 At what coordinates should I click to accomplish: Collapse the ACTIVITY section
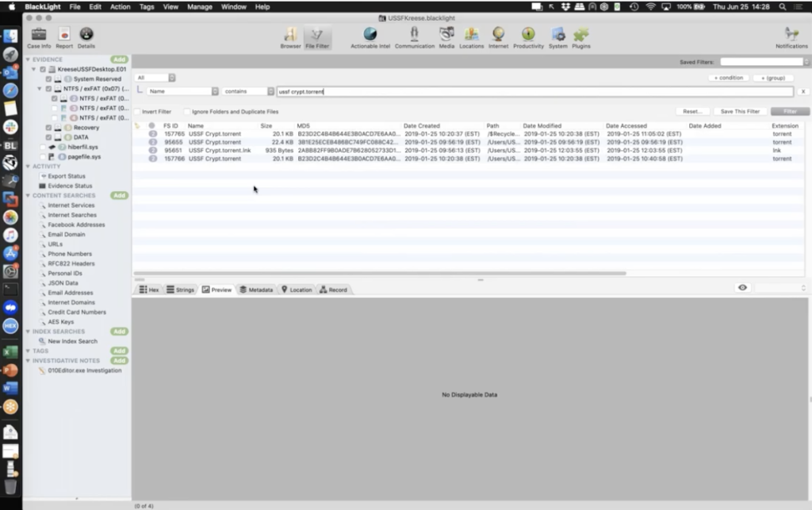(28, 167)
